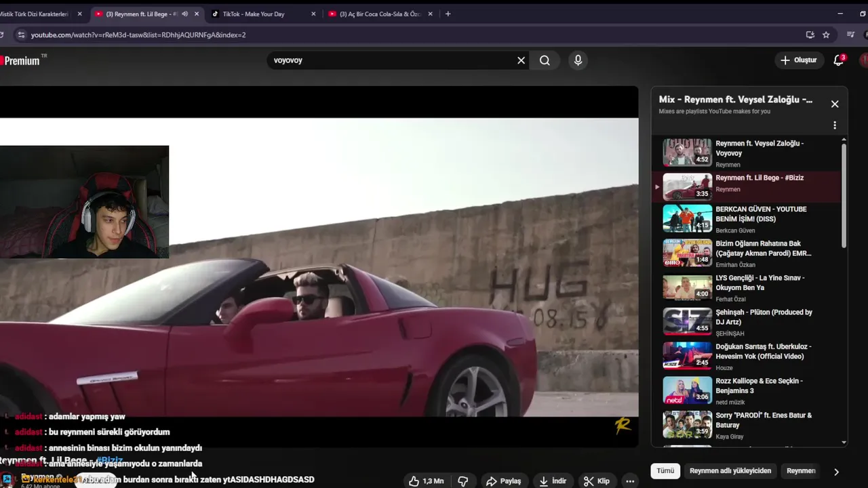The height and width of the screenshot is (488, 868).
Task: Click the İndir download button
Action: tap(553, 481)
